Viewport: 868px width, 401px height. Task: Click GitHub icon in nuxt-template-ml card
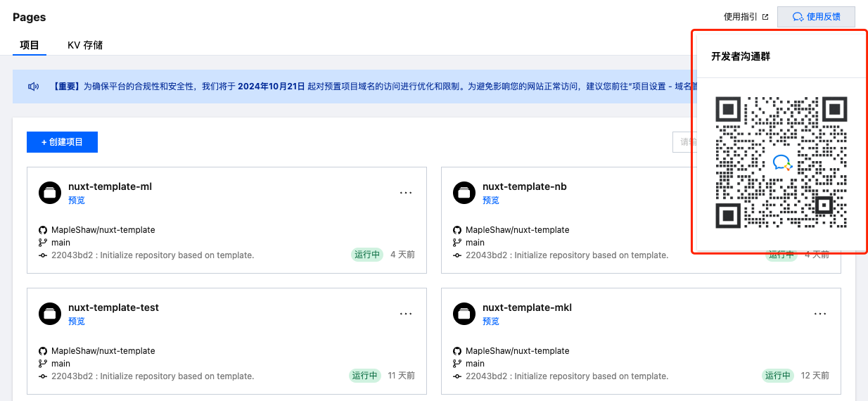[43, 230]
